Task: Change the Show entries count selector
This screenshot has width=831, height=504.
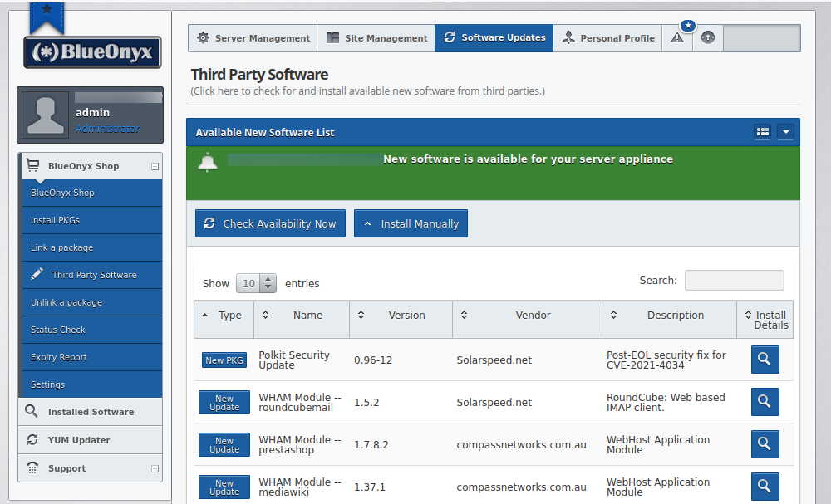Action: tap(256, 283)
